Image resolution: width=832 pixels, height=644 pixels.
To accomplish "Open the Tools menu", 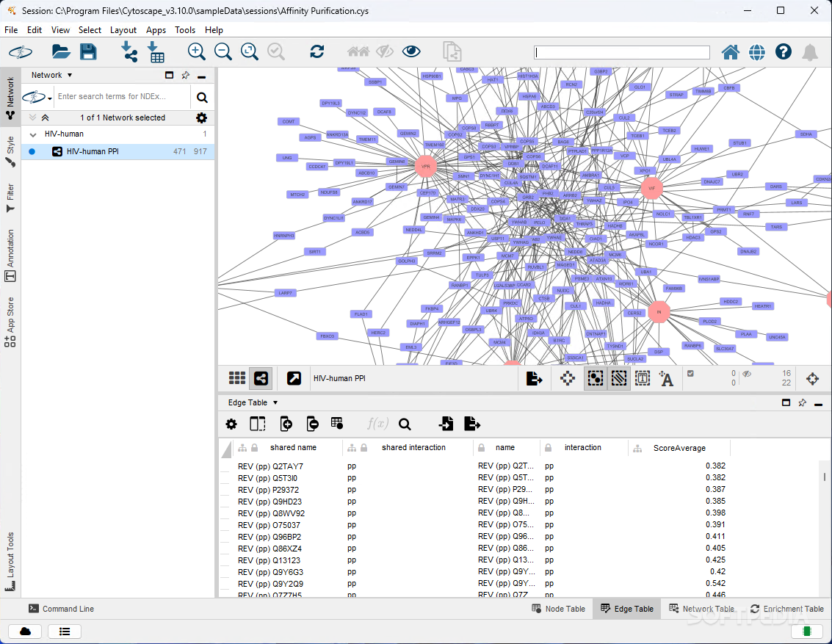I will [185, 30].
